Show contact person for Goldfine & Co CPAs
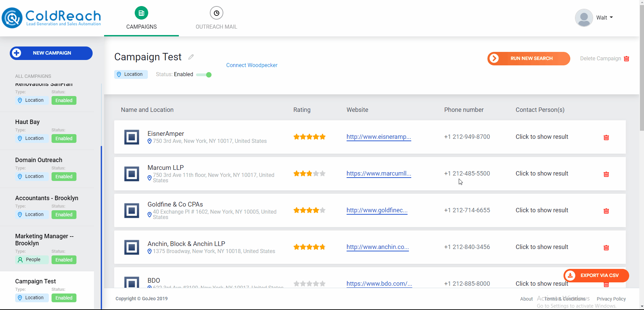 (542, 210)
